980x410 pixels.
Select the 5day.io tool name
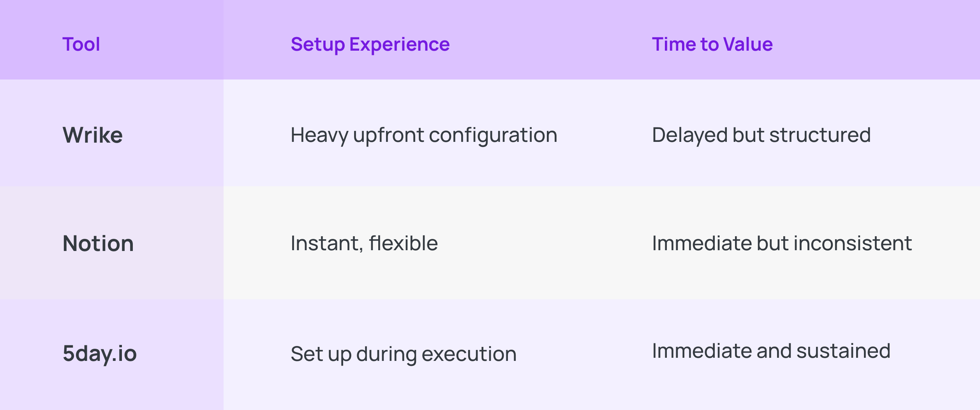(100, 353)
